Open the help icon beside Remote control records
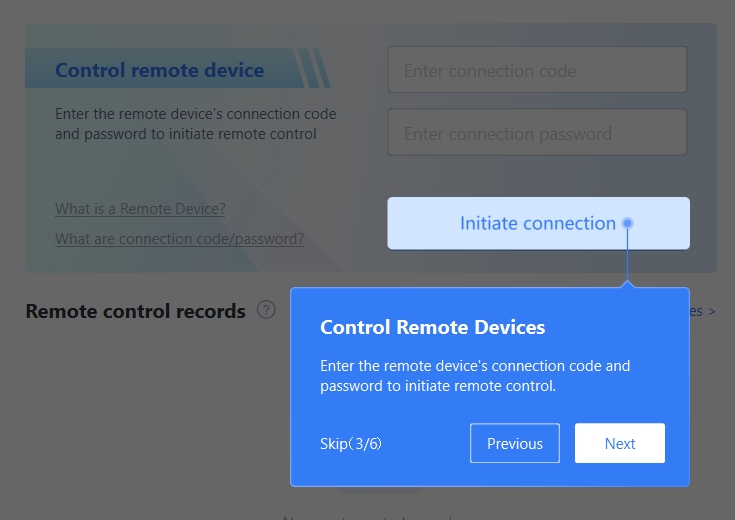 [x=266, y=310]
